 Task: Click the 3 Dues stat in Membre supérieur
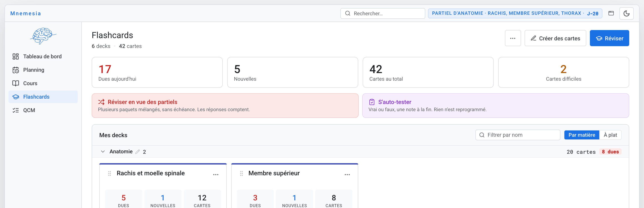(255, 199)
